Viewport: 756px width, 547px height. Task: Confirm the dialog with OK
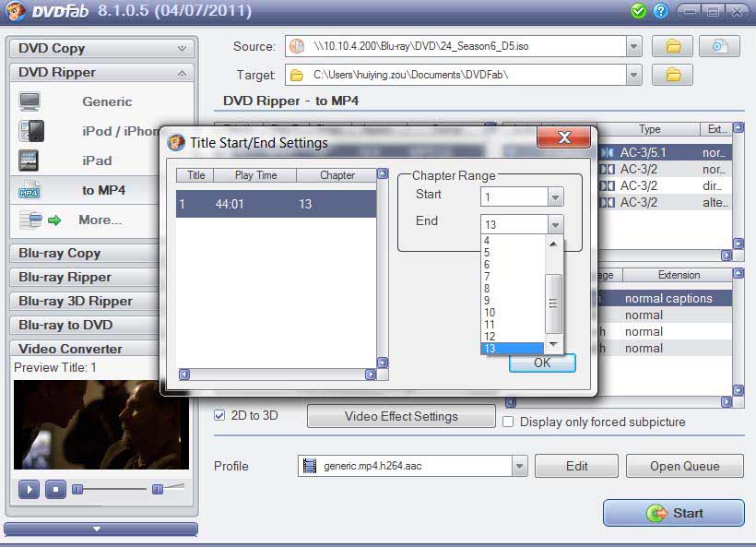pos(542,363)
